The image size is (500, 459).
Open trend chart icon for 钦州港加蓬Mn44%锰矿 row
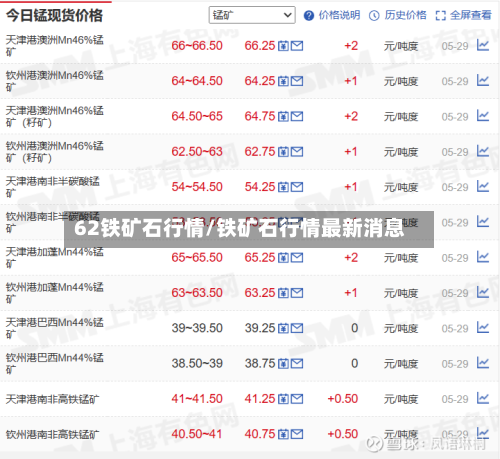pos(483,293)
